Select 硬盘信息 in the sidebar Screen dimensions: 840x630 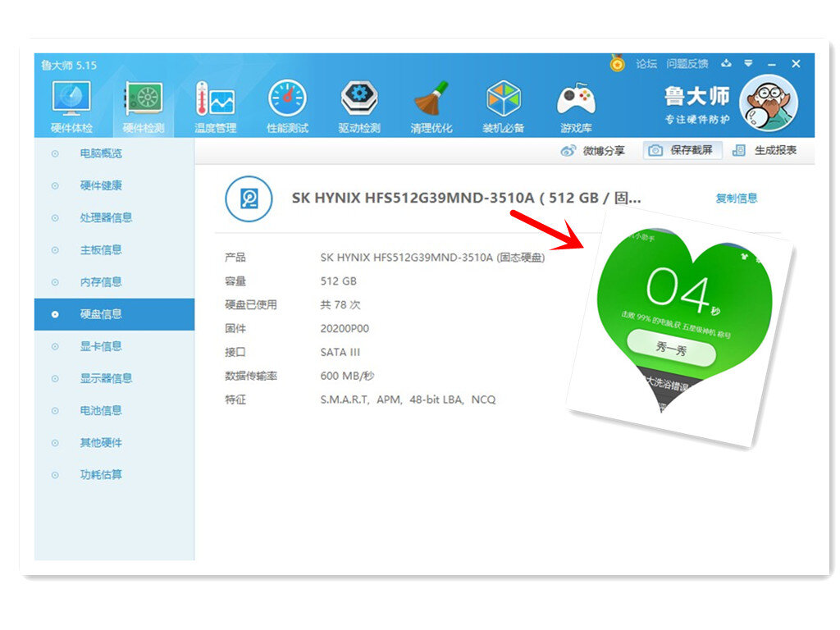(114, 314)
